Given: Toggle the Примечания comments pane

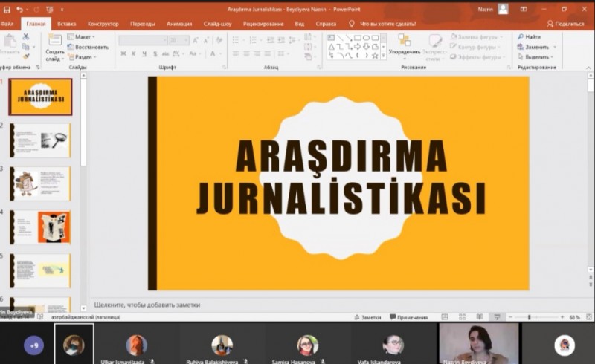Looking at the screenshot, I should [408, 317].
